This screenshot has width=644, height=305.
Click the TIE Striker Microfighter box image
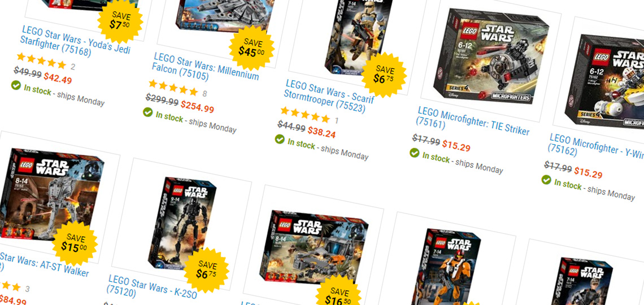coord(490,56)
